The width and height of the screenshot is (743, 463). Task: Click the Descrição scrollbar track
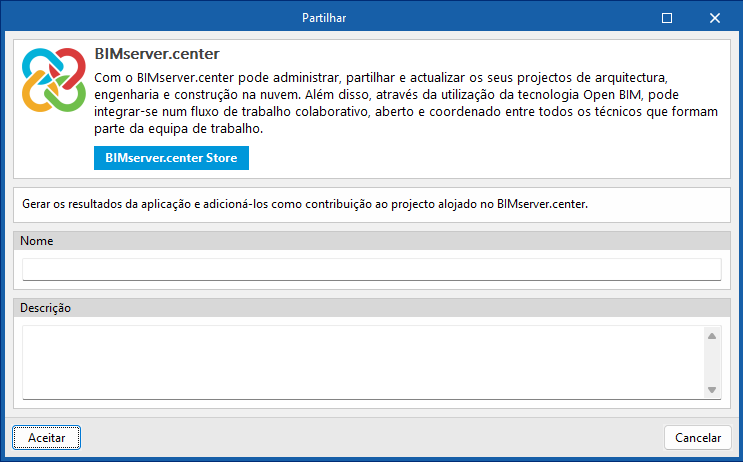coord(712,362)
